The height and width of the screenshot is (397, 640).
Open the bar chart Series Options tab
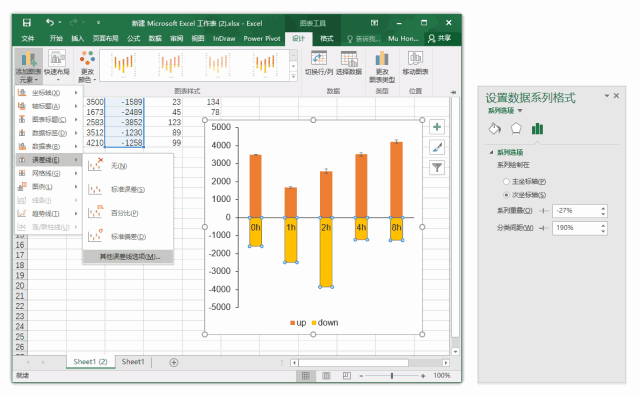point(537,129)
